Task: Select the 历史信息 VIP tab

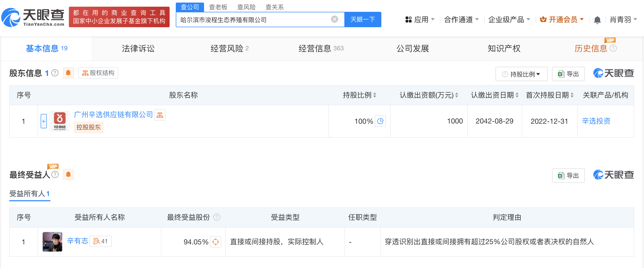Action: 591,49
